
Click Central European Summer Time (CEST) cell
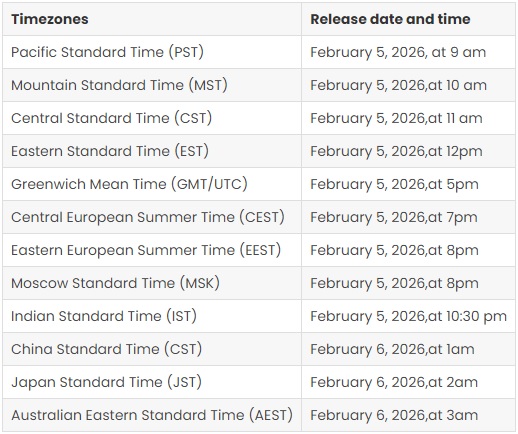152,217
